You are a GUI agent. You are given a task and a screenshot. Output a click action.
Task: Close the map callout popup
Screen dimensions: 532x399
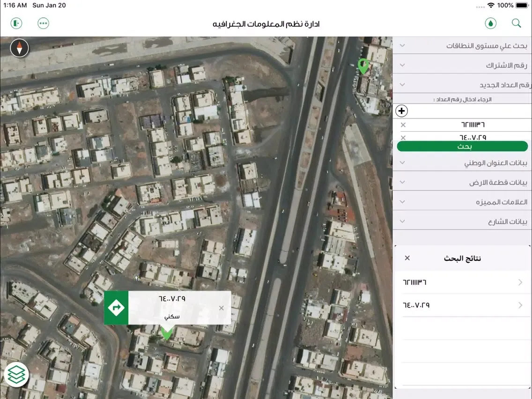[x=221, y=308]
